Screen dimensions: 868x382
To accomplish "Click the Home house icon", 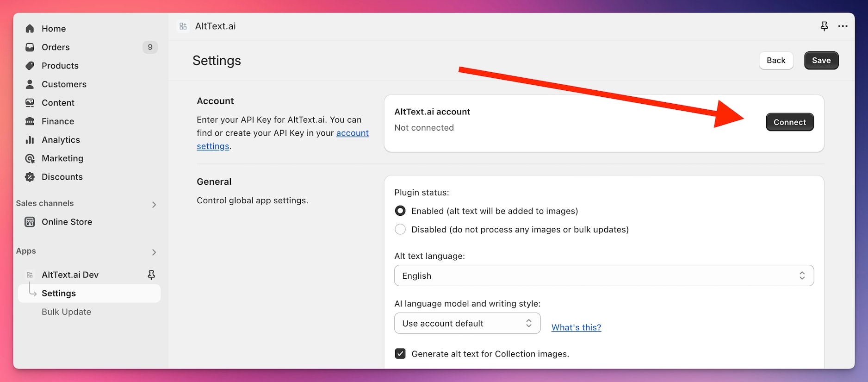I will pos(30,29).
